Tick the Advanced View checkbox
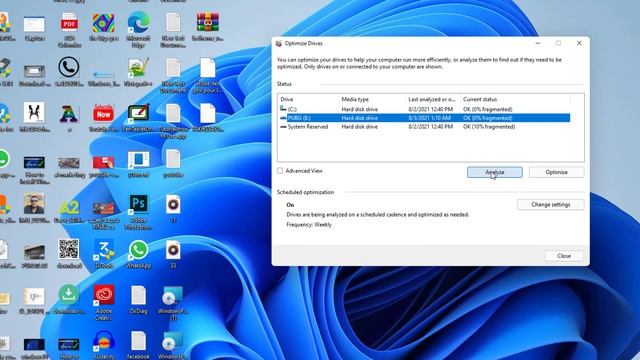640x360 pixels. tap(280, 171)
